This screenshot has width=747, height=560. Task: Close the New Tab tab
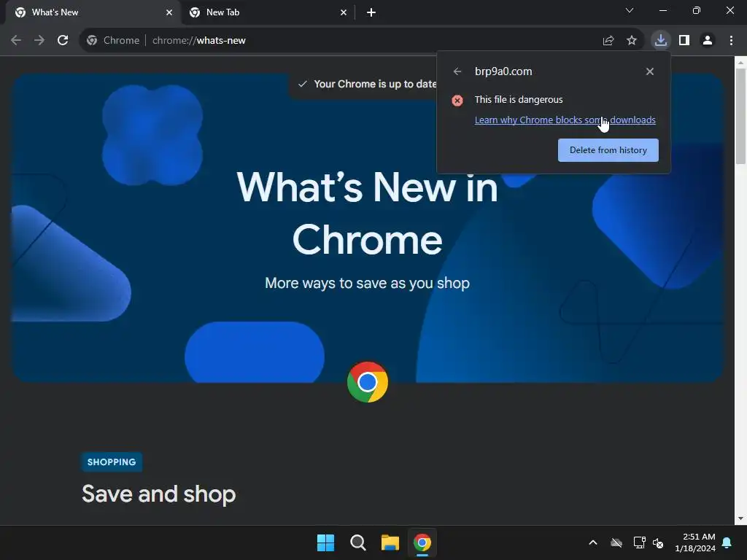click(x=344, y=12)
